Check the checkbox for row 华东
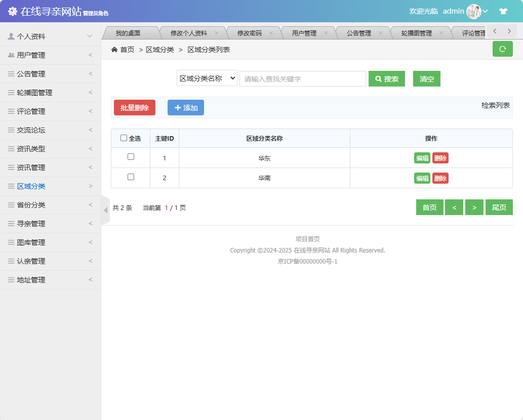The height and width of the screenshot is (420, 523). pos(130,157)
